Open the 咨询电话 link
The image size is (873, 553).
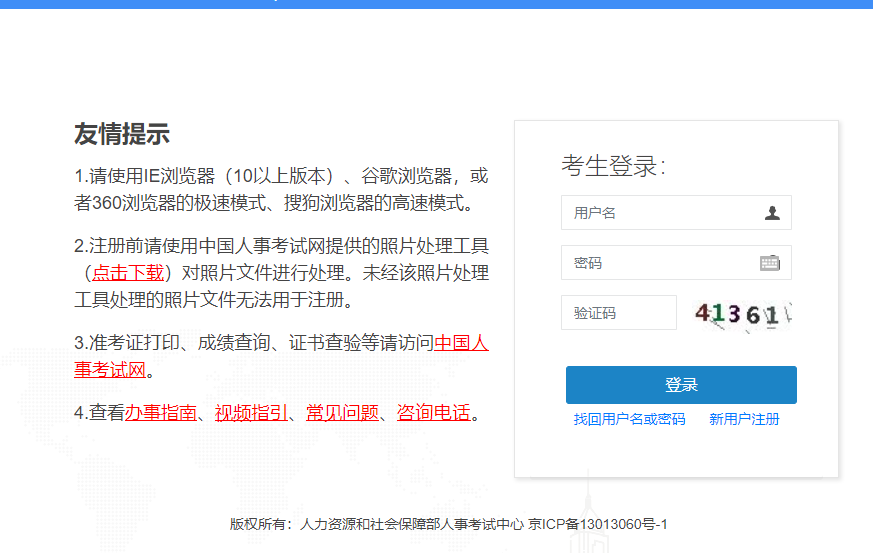click(433, 412)
